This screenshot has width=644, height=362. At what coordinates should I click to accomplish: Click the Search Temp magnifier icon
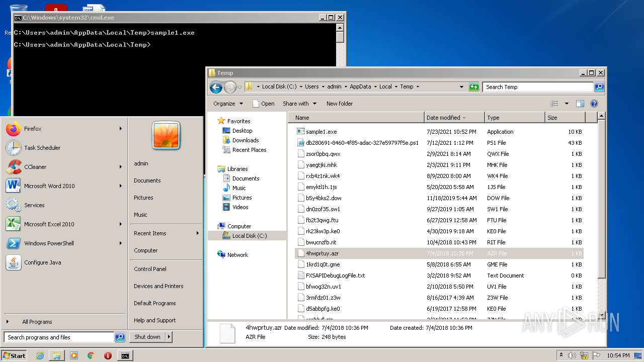pyautogui.click(x=599, y=87)
